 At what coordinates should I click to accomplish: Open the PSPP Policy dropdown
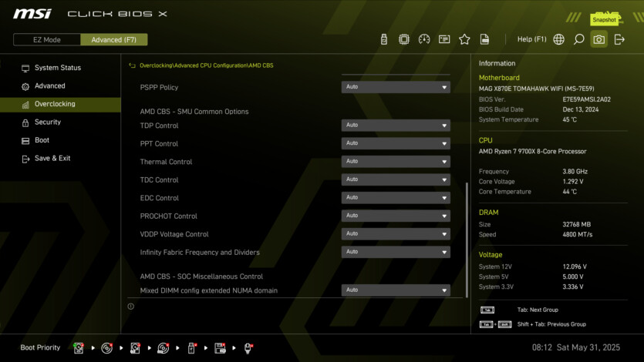[396, 87]
